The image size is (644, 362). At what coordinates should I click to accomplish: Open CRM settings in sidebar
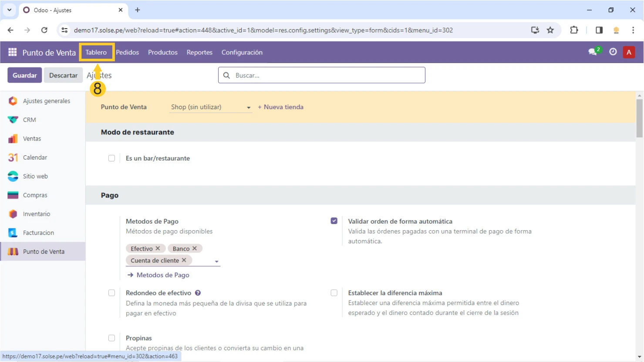tap(29, 120)
